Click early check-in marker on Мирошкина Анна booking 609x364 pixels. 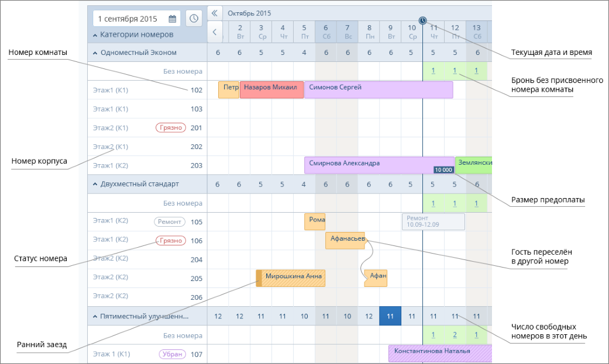click(259, 278)
